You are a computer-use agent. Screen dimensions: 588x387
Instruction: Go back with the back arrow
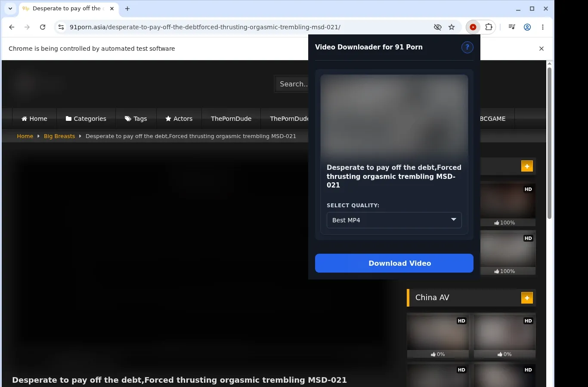[x=12, y=27]
